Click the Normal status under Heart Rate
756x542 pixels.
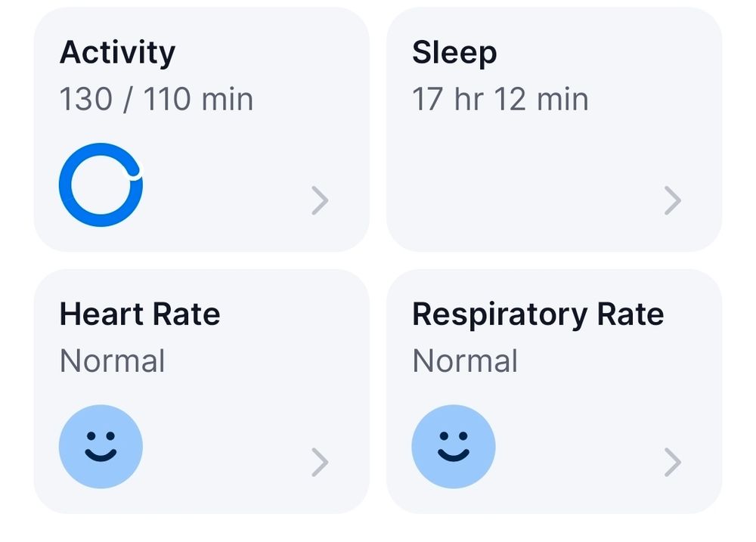(x=112, y=361)
